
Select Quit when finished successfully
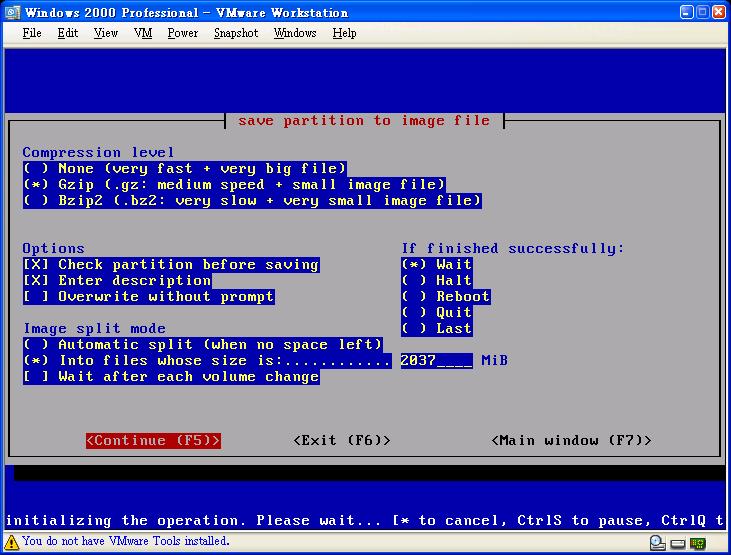(437, 312)
